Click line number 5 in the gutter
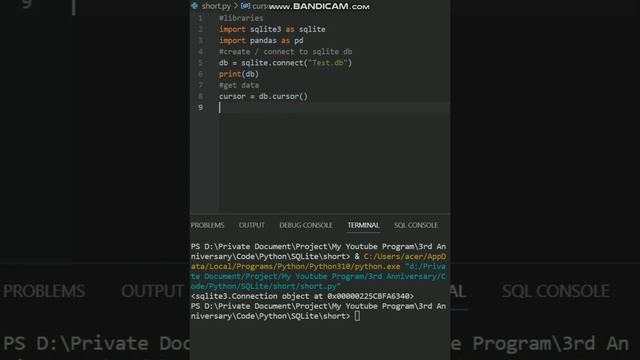Viewport: 640px width, 360px height. coord(200,63)
